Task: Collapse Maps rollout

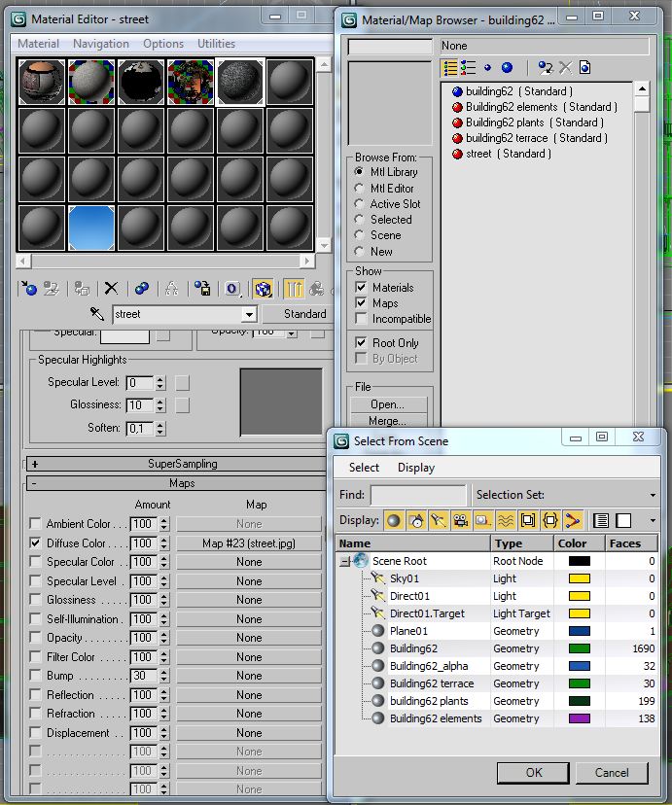Action: coord(177,483)
